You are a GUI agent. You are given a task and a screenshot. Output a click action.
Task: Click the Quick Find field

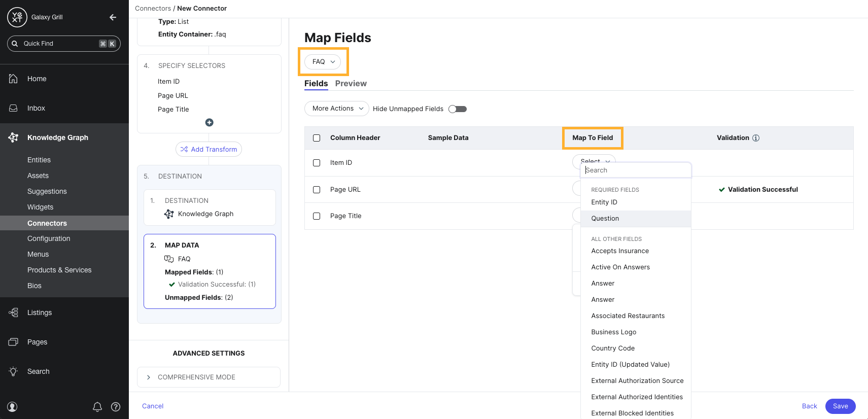click(64, 44)
